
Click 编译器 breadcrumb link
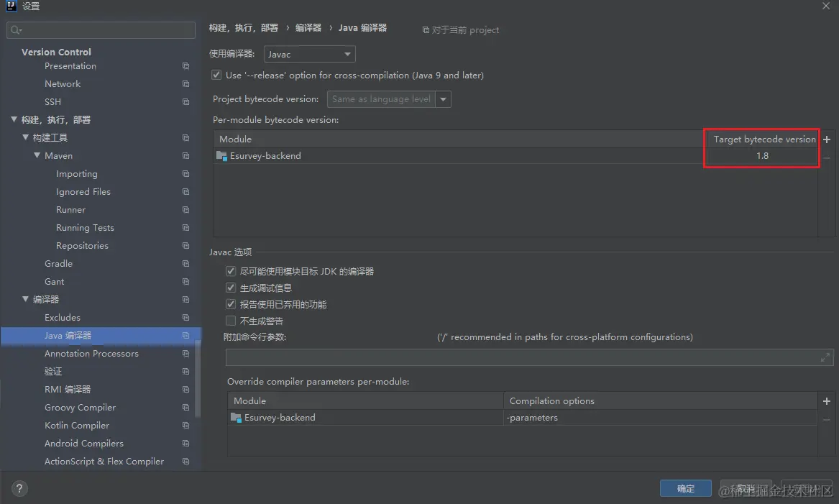click(308, 28)
